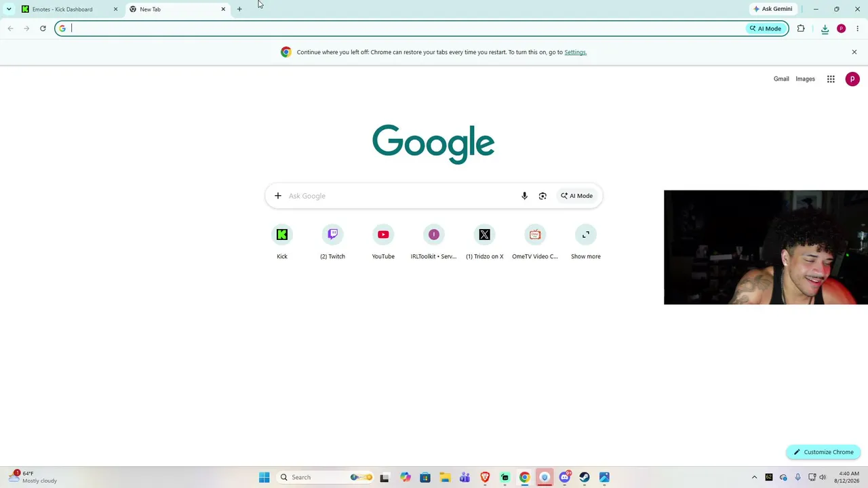This screenshot has width=868, height=488.
Task: Search by image with Google Lens icon
Action: pos(542,196)
